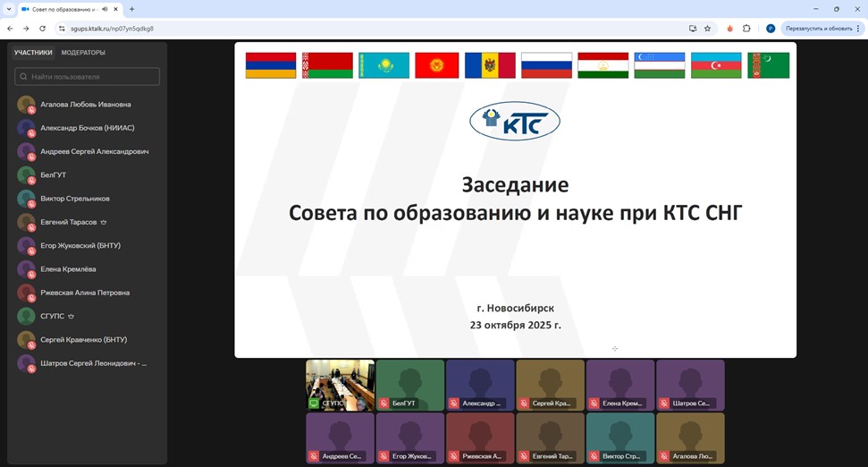Open the browser three-dot menu
The image size is (868, 467).
(860, 28)
